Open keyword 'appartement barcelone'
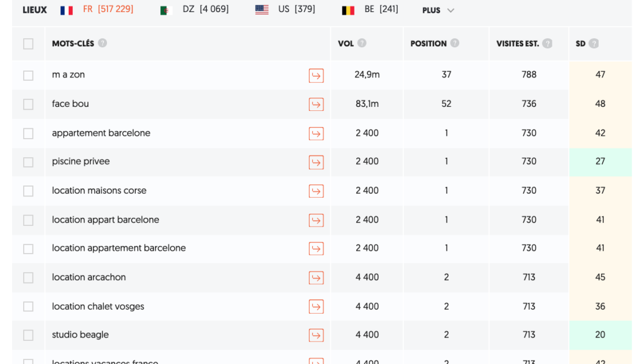Image resolution: width=642 pixels, height=364 pixels. (x=101, y=133)
